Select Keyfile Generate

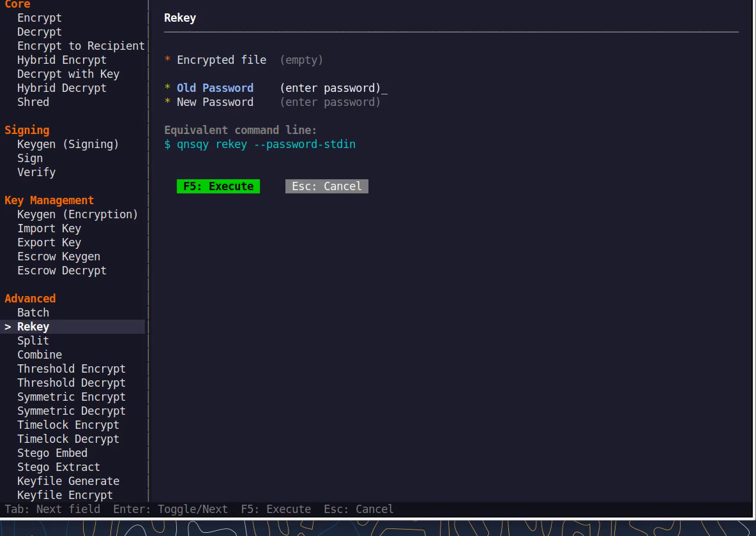tap(68, 480)
